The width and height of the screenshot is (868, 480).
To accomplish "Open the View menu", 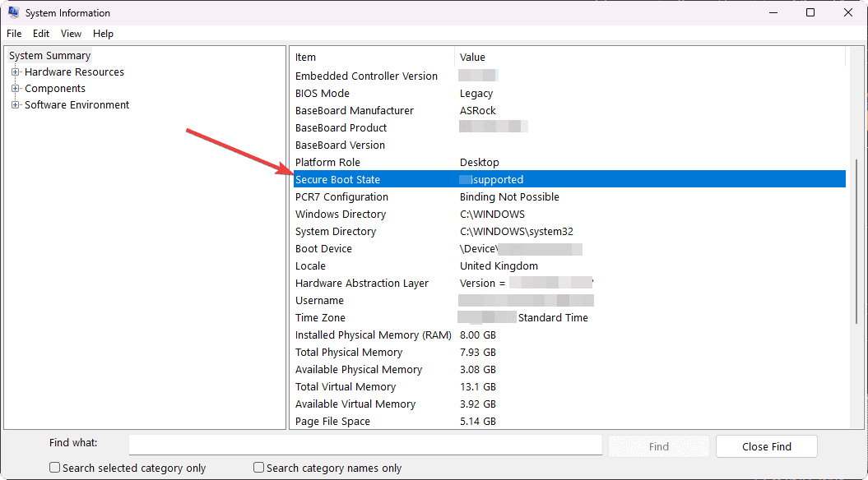I will click(70, 33).
